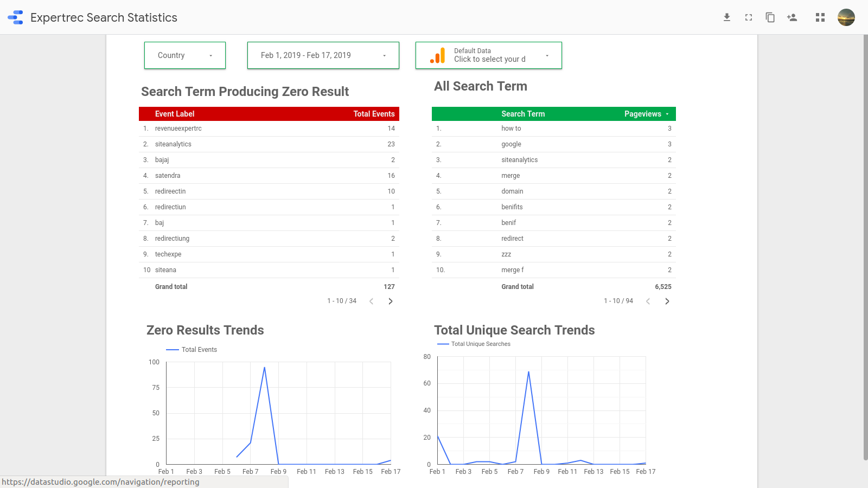
Task: Click the download report icon
Action: (727, 17)
